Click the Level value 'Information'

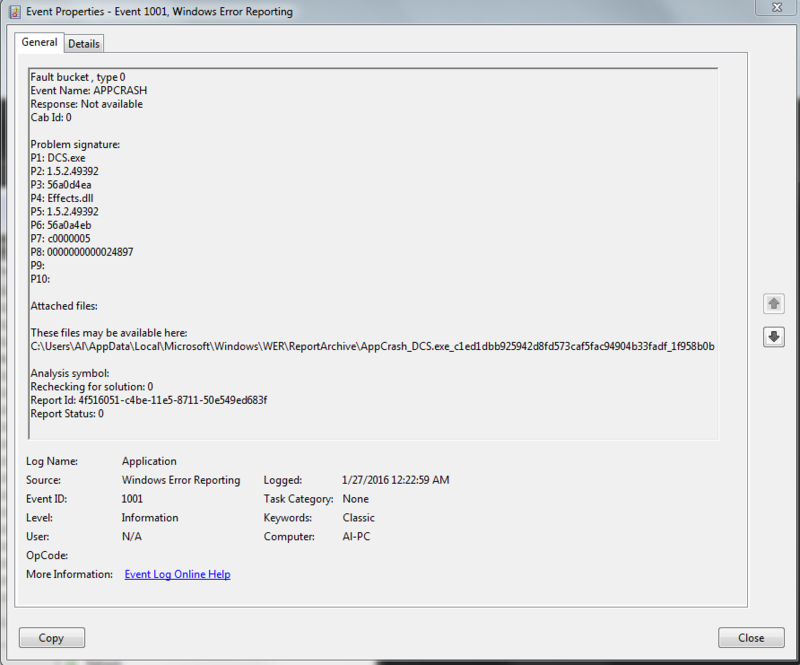tap(150, 518)
